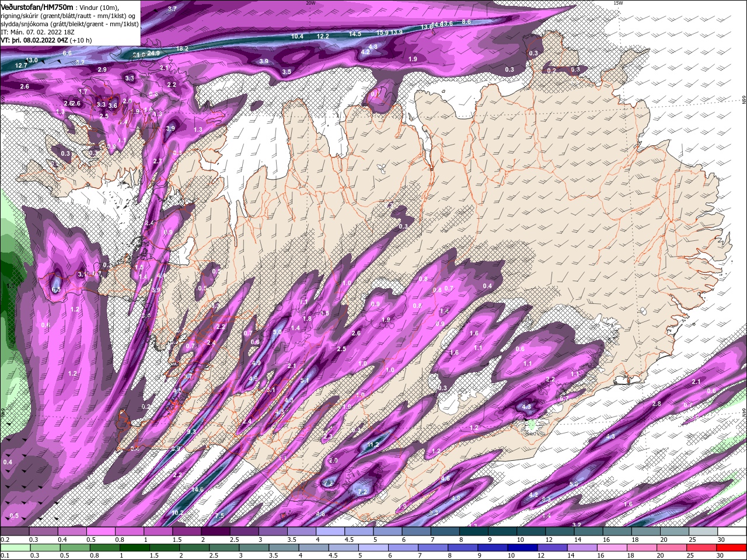Click the '2.8' value over the southeast sea
The height and width of the screenshot is (560, 747).
click(x=657, y=404)
